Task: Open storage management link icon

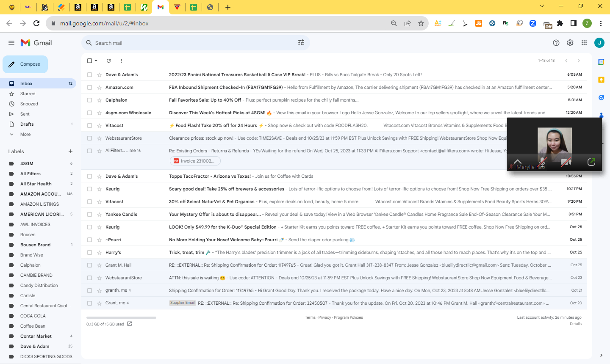Action: pyautogui.click(x=130, y=324)
